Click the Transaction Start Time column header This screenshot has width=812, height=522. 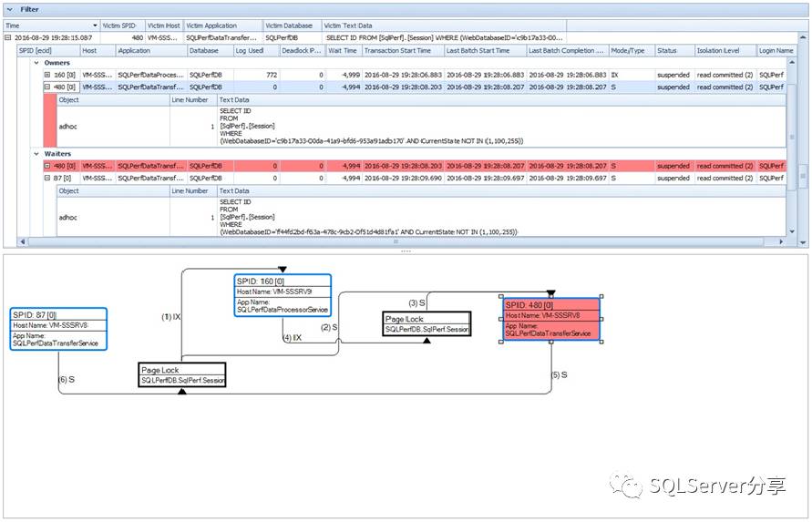click(x=403, y=51)
